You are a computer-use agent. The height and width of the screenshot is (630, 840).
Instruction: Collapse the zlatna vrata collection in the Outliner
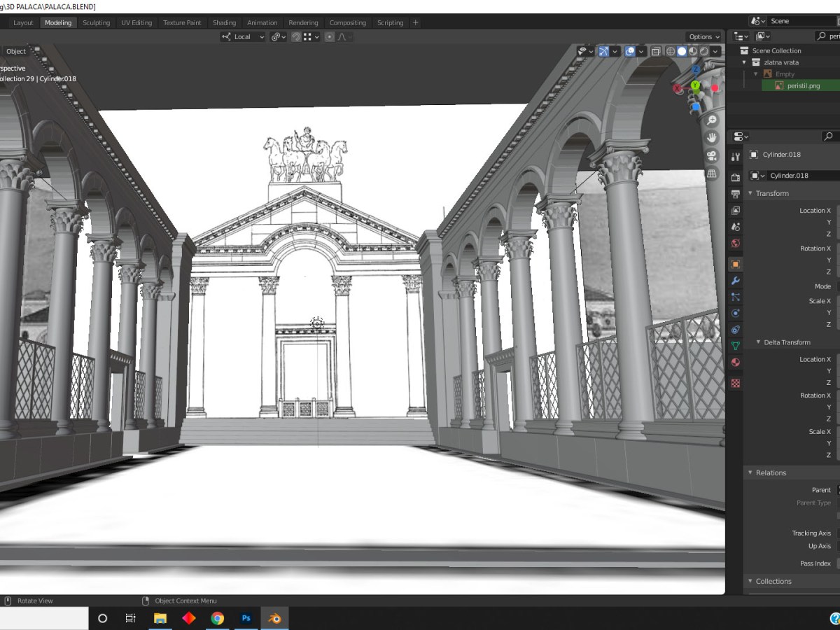coord(744,62)
